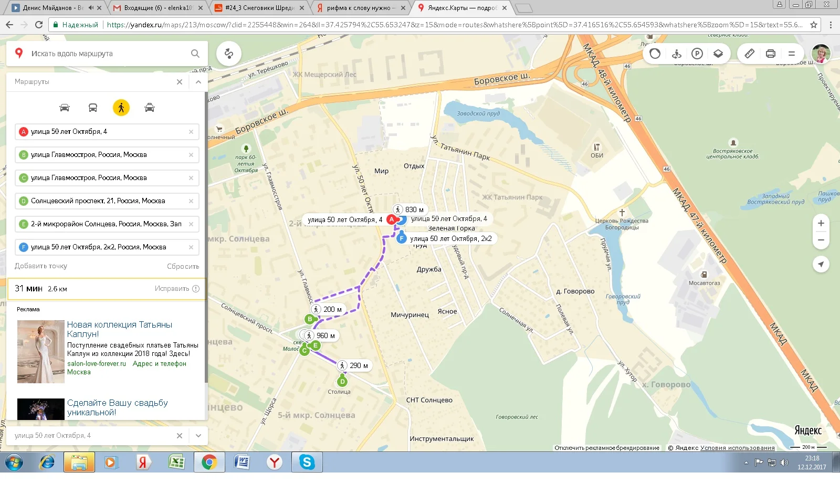The width and height of the screenshot is (840, 504).
Task: Click the Исправить link
Action: tap(172, 289)
